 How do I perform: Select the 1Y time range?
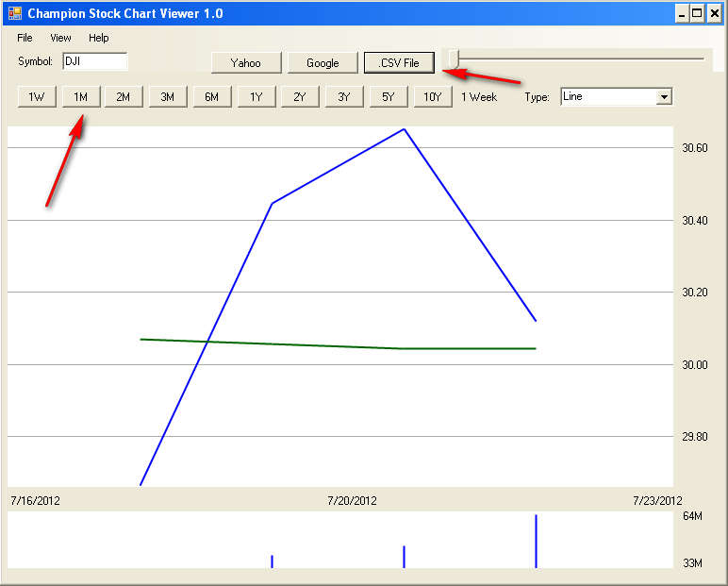[256, 96]
